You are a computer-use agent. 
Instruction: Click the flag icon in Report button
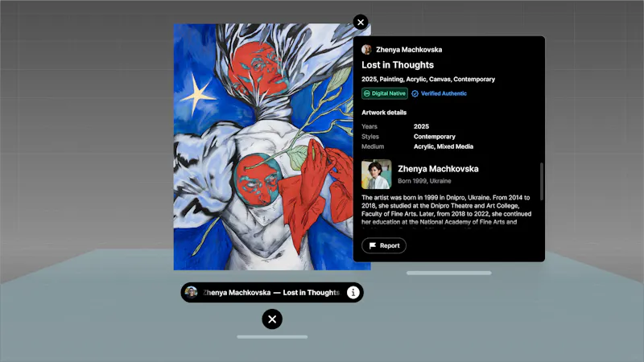tap(373, 245)
